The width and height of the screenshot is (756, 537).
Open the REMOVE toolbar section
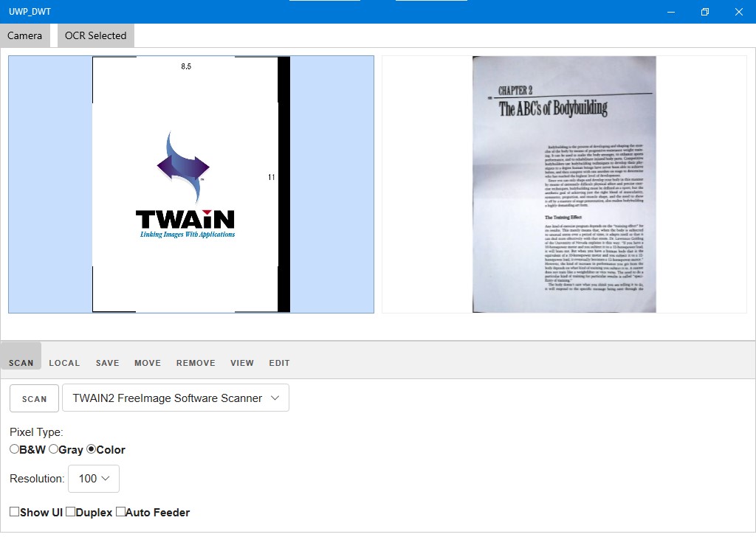click(x=195, y=362)
